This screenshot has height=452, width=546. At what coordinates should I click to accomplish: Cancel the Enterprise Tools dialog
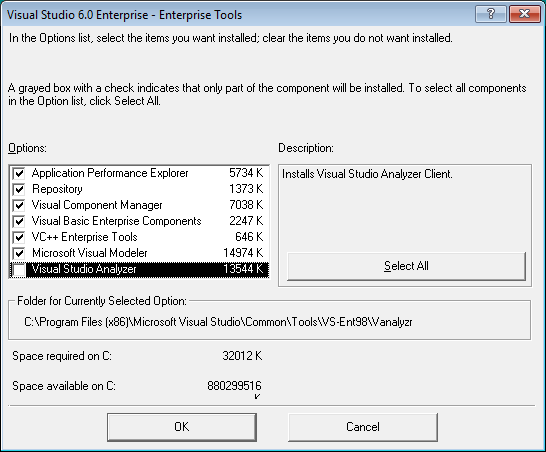click(363, 427)
